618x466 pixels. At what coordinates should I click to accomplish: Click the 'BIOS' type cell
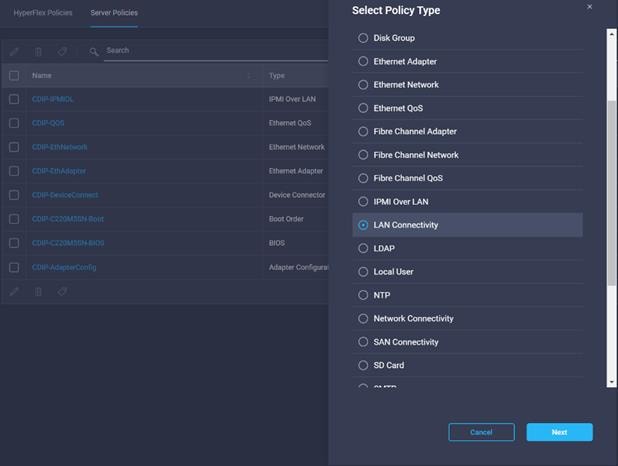pyautogui.click(x=277, y=243)
